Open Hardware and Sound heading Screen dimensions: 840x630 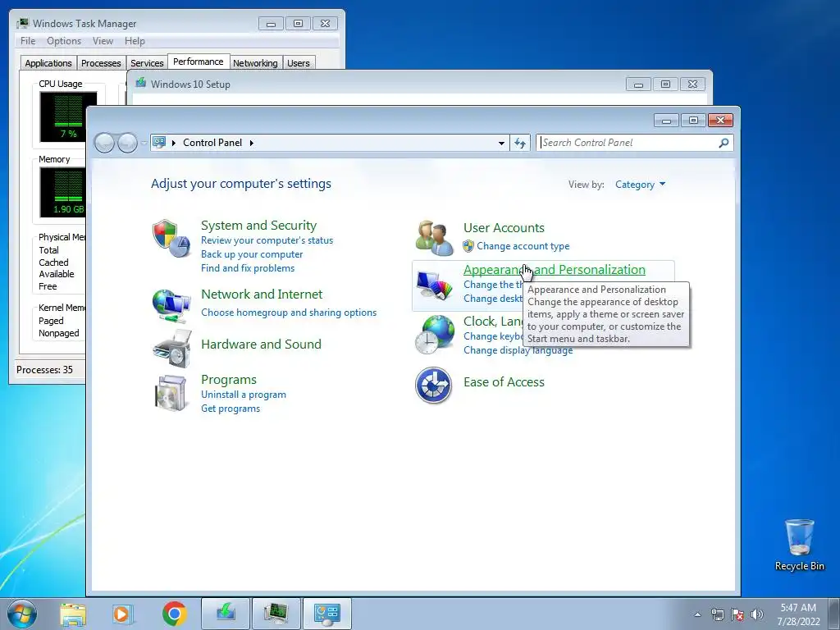[x=261, y=344]
